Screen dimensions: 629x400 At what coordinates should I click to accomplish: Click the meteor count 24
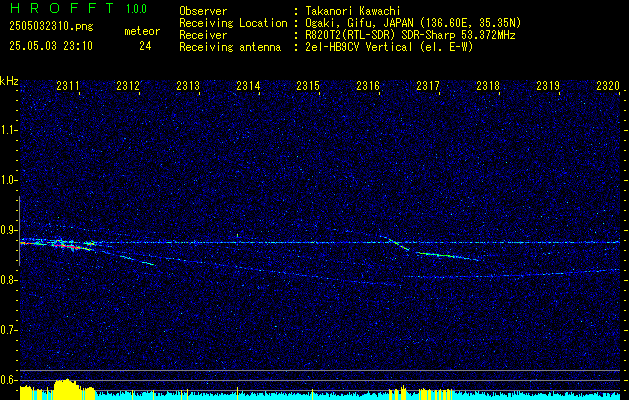pos(145,46)
